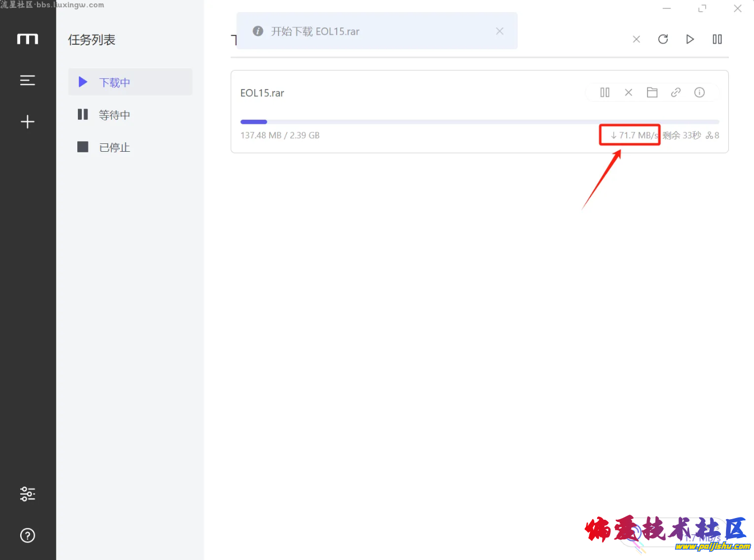The width and height of the screenshot is (754, 560).
Task: Open the task list menu icon
Action: click(27, 81)
